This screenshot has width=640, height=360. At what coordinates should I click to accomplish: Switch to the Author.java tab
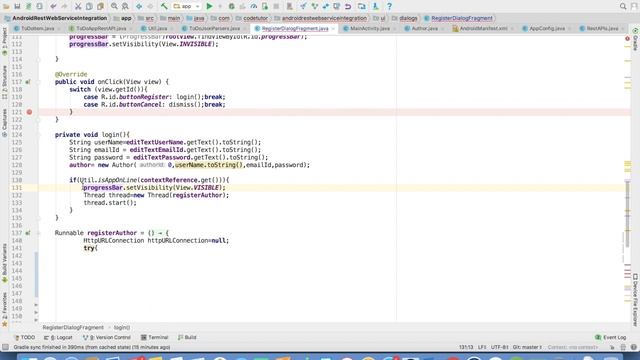pos(424,29)
